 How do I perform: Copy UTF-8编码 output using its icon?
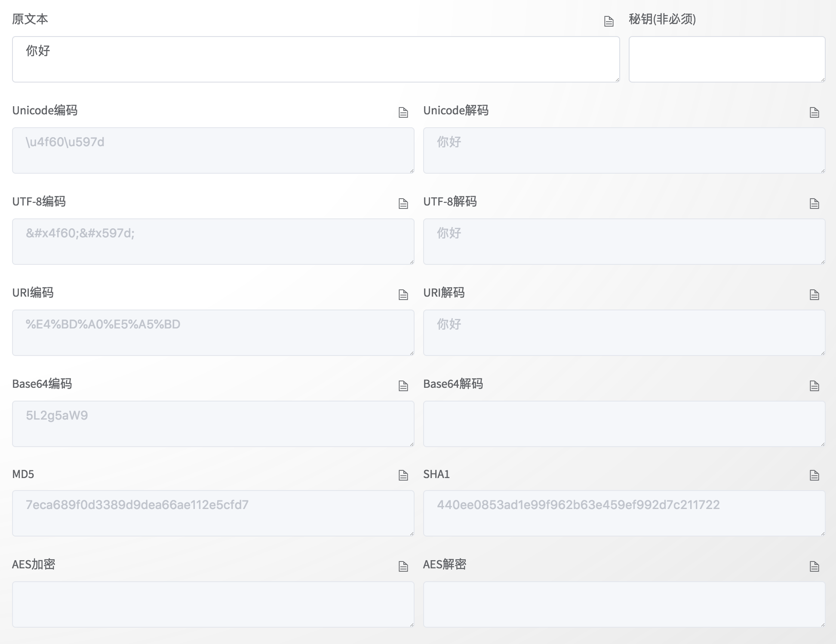pyautogui.click(x=403, y=204)
